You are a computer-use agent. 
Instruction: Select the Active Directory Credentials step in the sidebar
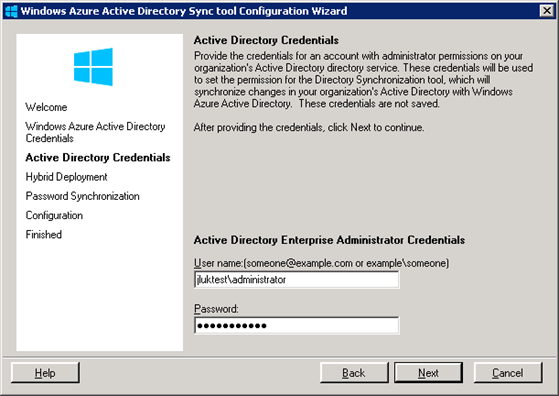(98, 158)
